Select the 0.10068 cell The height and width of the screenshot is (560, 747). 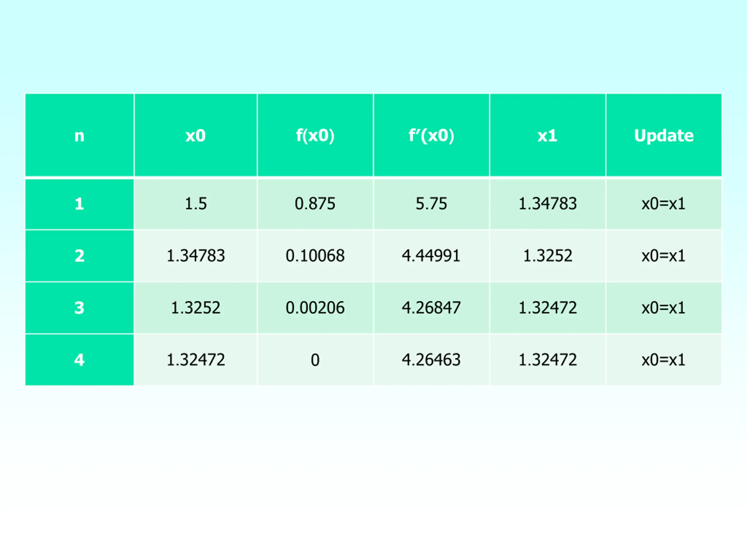coord(315,256)
